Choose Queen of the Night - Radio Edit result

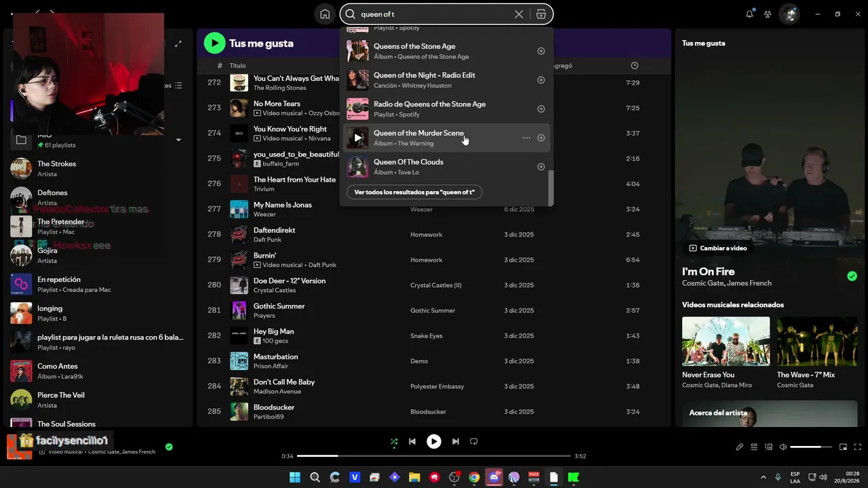click(446, 80)
